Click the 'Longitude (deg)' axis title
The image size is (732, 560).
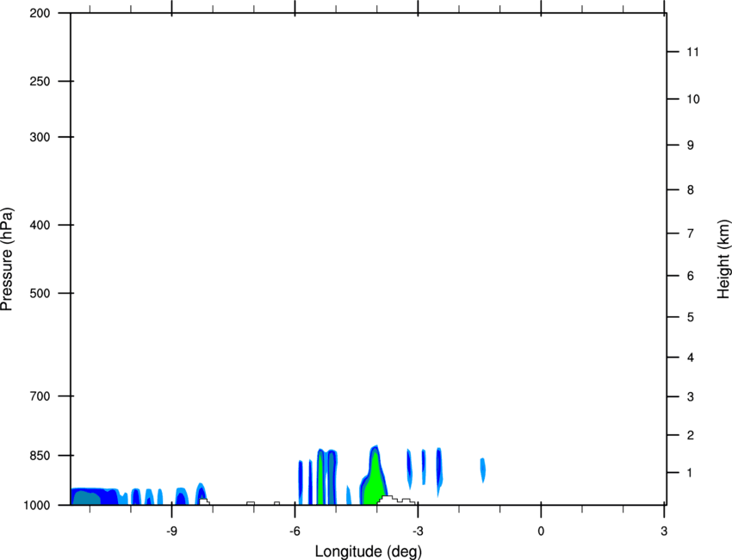pos(369,551)
